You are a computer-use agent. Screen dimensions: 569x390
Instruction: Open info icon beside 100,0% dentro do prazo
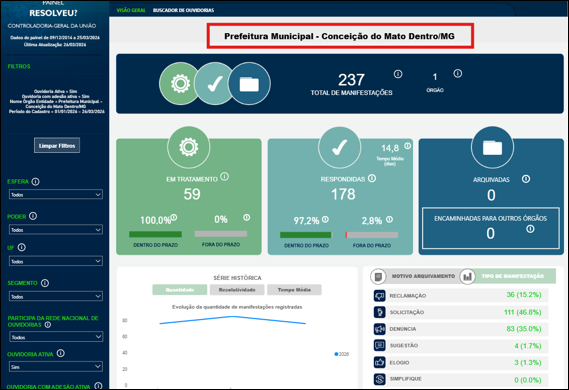174,217
